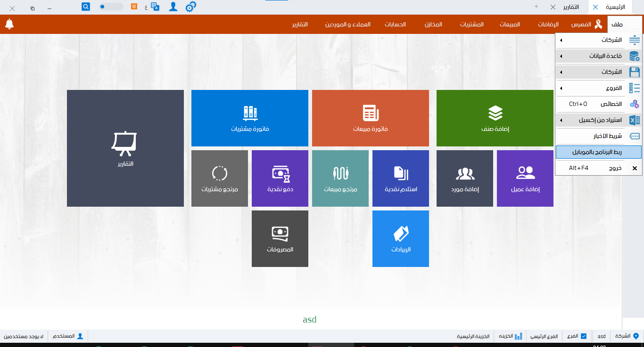644x347 pixels.
Task: Toggle the pill switch in title bar
Action: (x=111, y=7)
